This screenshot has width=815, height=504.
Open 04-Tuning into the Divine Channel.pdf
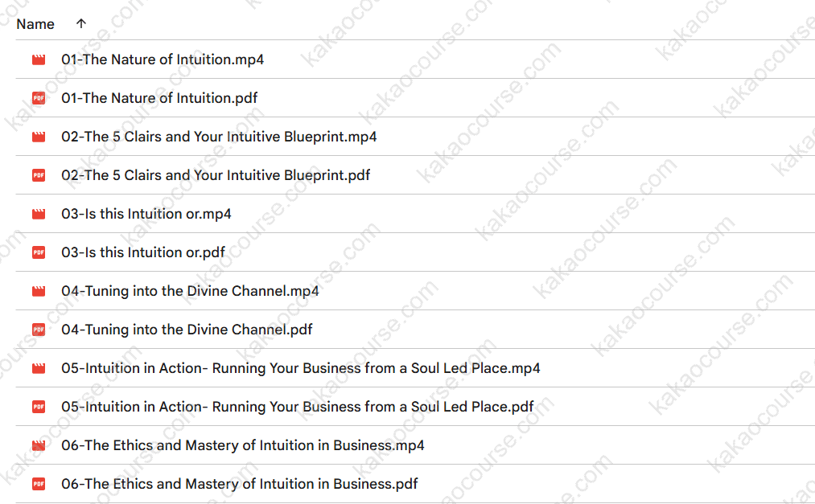187,330
